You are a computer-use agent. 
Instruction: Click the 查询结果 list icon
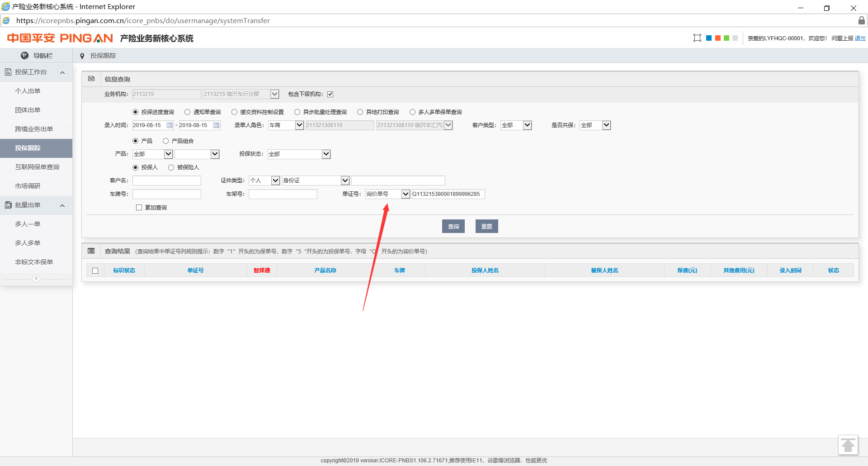(91, 251)
